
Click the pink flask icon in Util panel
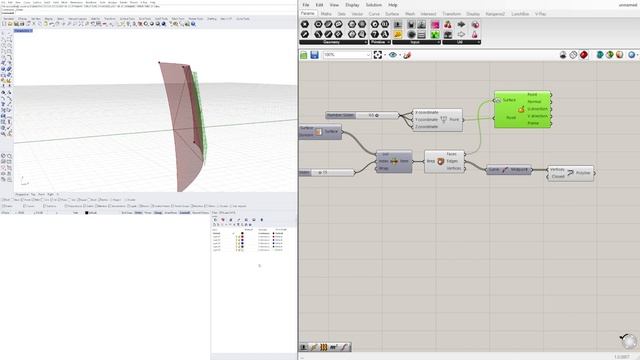point(475,35)
